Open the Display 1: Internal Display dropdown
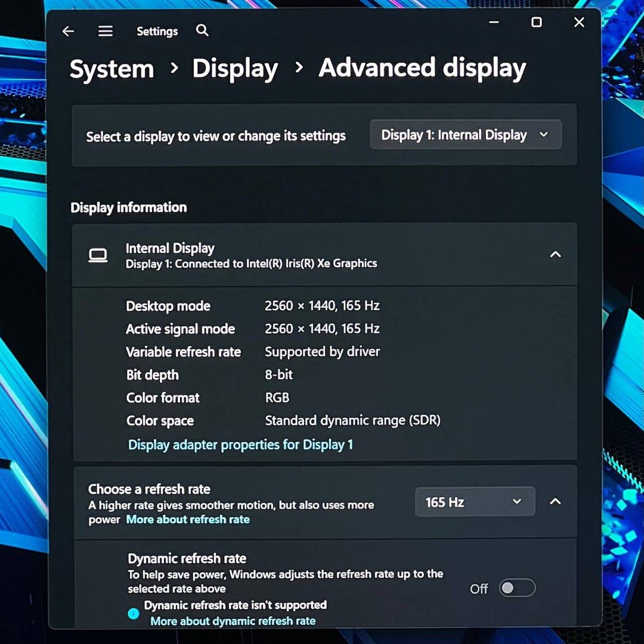Screen dimensions: 644x644 pyautogui.click(x=466, y=135)
